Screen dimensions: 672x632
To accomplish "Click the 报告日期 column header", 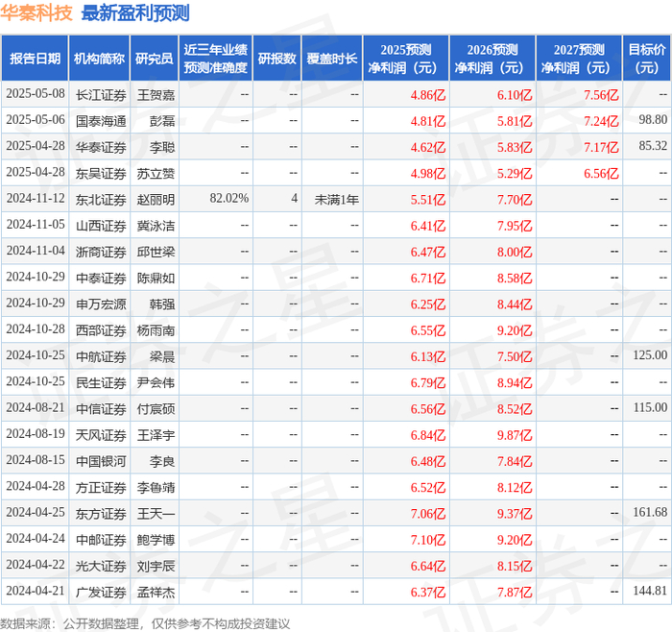I will 35,59.
